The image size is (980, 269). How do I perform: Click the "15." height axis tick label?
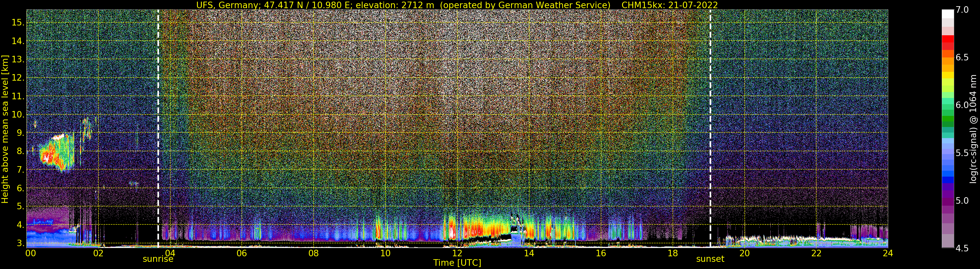pos(18,23)
